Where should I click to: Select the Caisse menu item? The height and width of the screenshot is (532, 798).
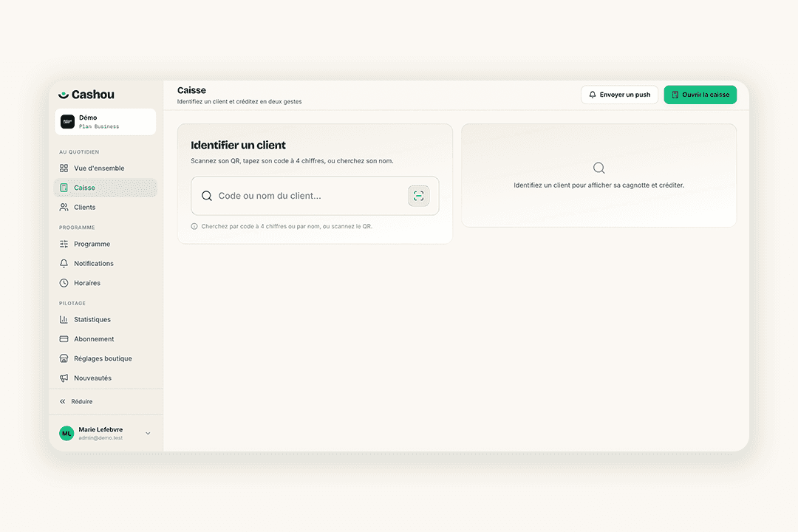pyautogui.click(x=106, y=188)
